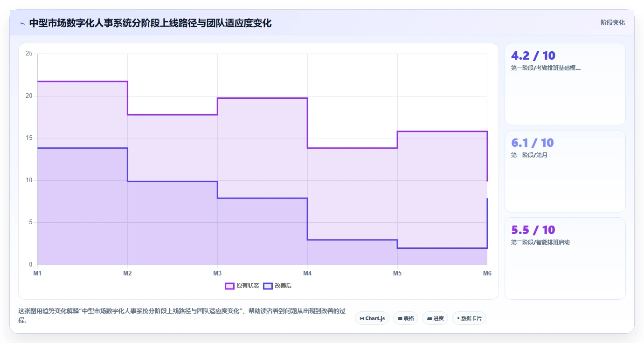The image size is (644, 343).
Task: Click the 进度 tag chip
Action: [435, 318]
